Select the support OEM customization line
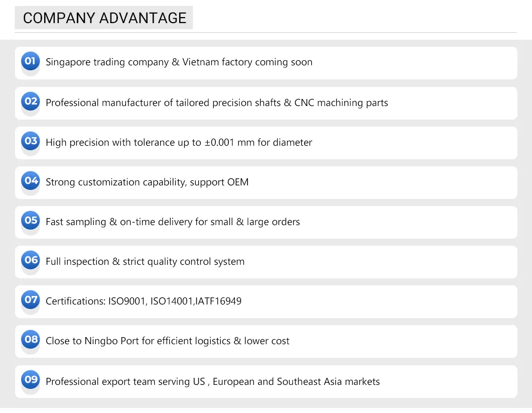This screenshot has width=532, height=413. [147, 182]
